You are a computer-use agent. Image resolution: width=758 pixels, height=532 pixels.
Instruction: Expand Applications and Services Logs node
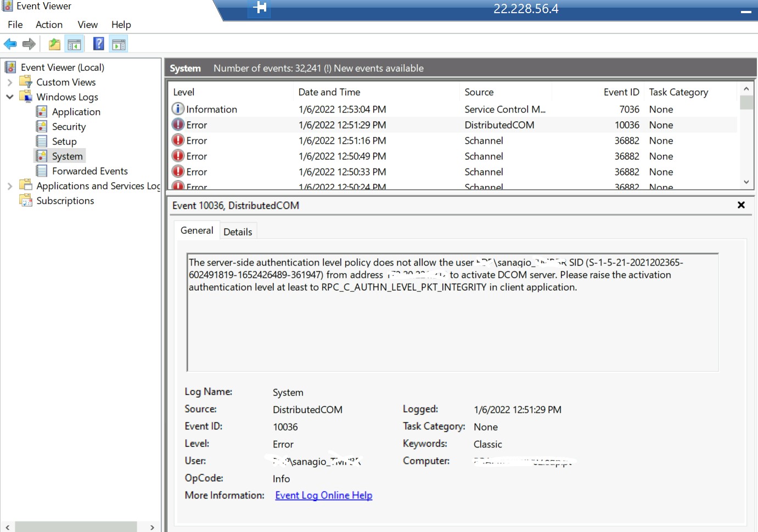point(10,186)
